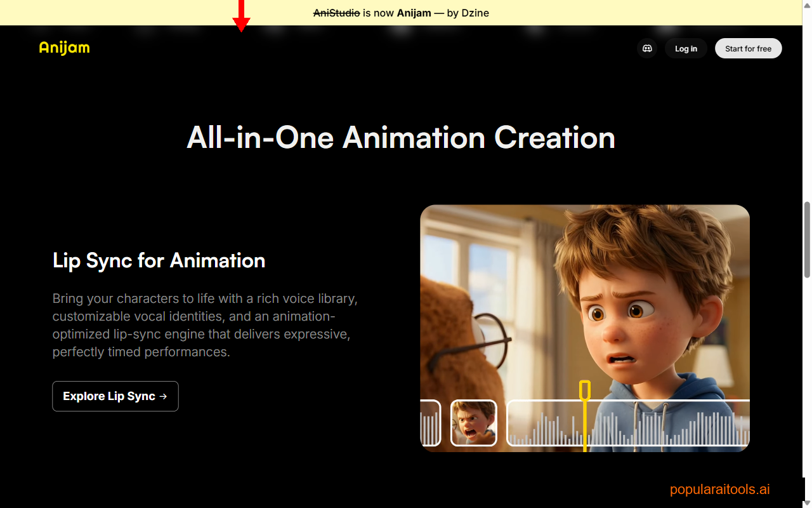Click Start for free
Image resolution: width=812 pixels, height=508 pixels.
pos(749,48)
